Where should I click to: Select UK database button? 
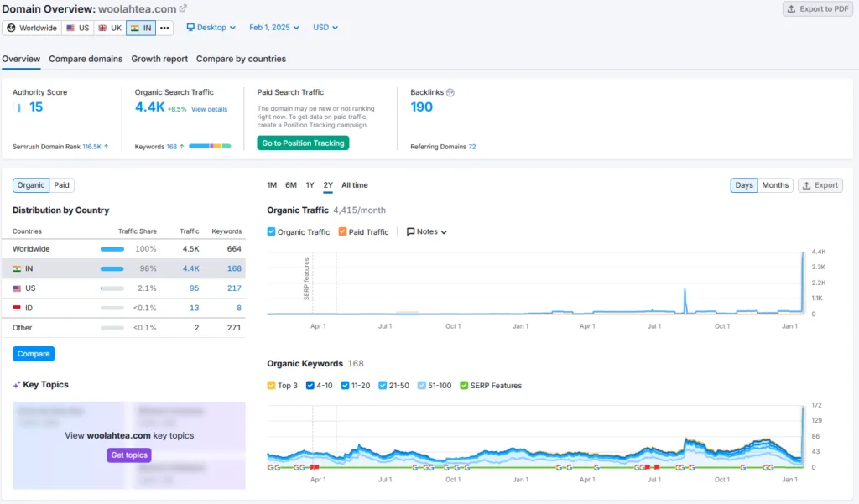click(110, 28)
